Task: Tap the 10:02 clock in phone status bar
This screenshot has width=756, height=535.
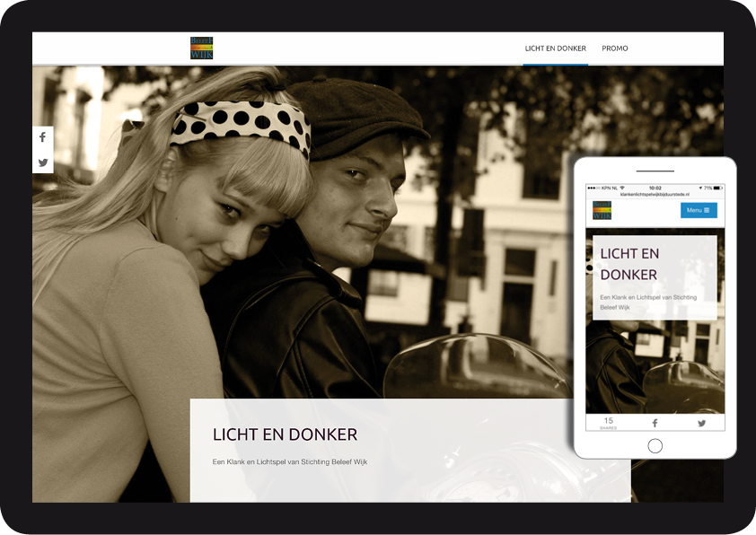Action: point(655,188)
